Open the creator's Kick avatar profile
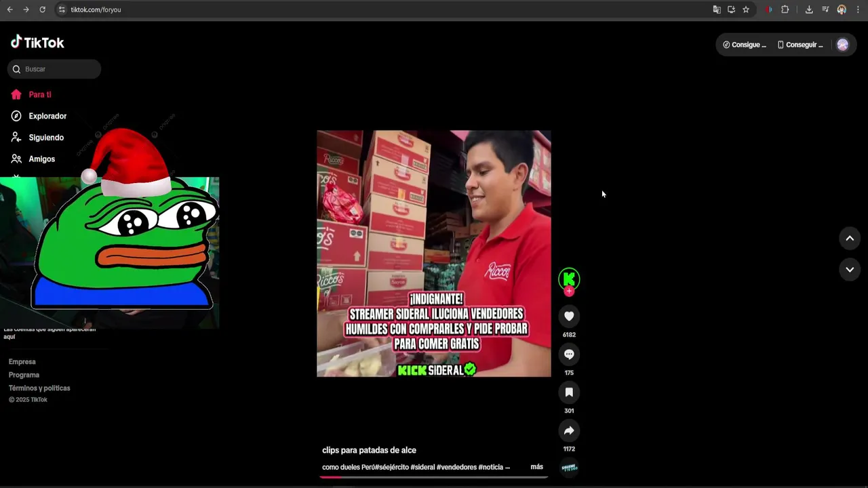868x488 pixels. (x=569, y=279)
